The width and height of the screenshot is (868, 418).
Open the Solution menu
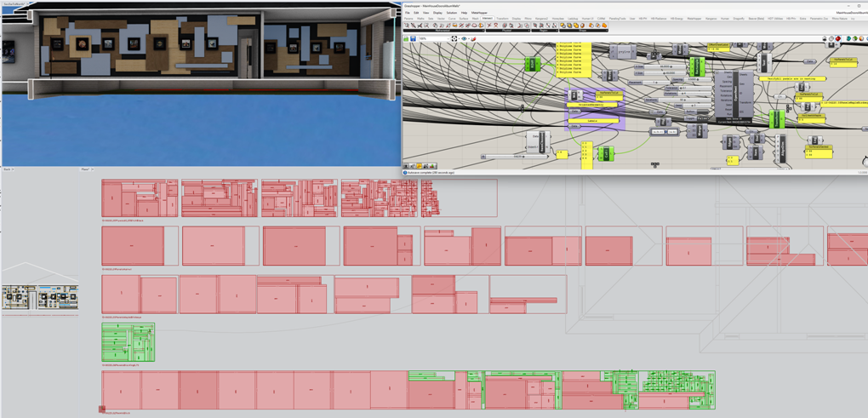[x=451, y=13]
